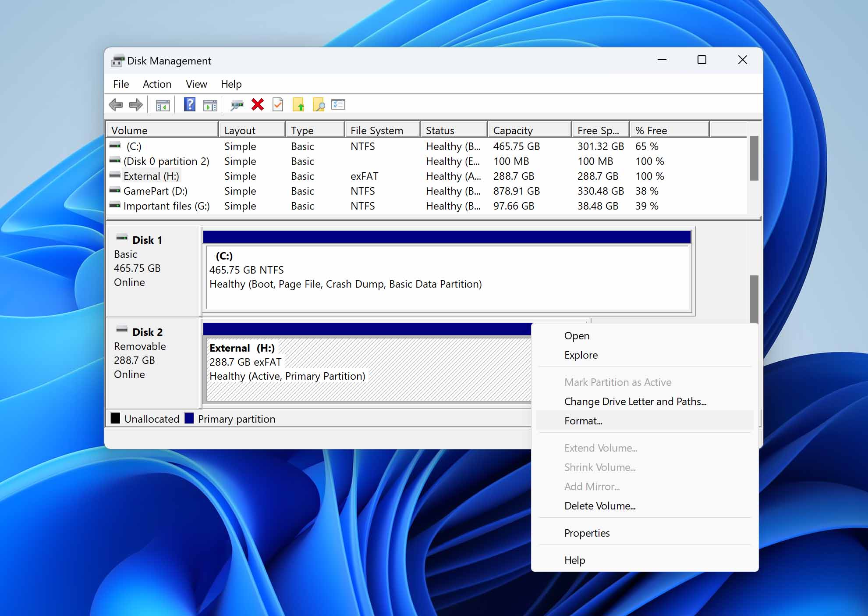Screen dimensions: 868x616
Task: Click Properties in the context menu
Action: (x=587, y=533)
